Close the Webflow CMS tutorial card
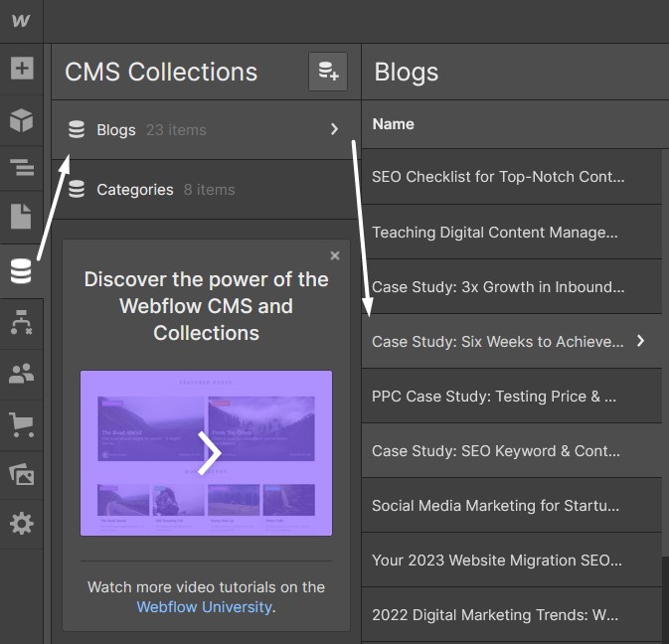The image size is (669, 644). [x=335, y=255]
